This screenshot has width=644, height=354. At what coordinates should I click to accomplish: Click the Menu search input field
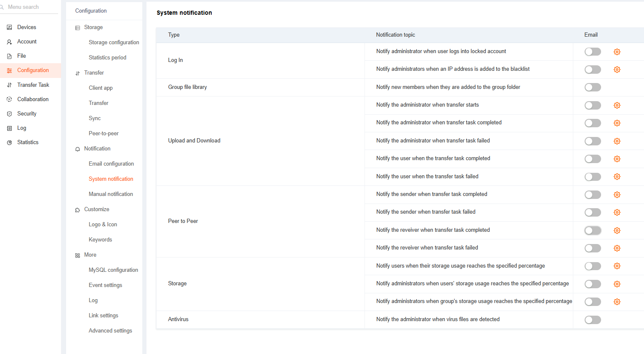29,7
